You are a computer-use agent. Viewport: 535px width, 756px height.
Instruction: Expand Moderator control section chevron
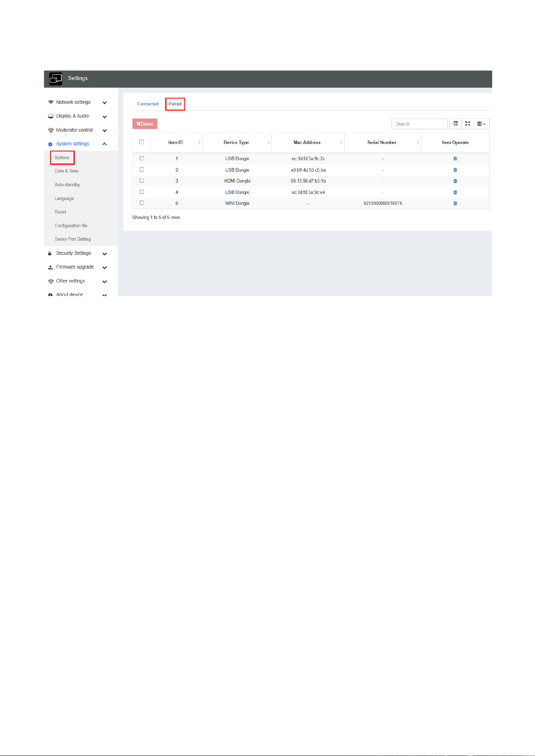(x=105, y=130)
